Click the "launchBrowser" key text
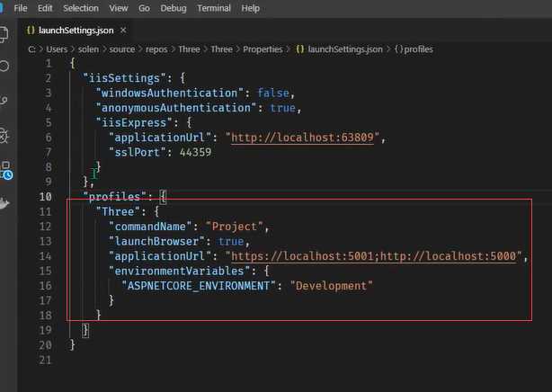552x392 pixels. click(x=156, y=241)
